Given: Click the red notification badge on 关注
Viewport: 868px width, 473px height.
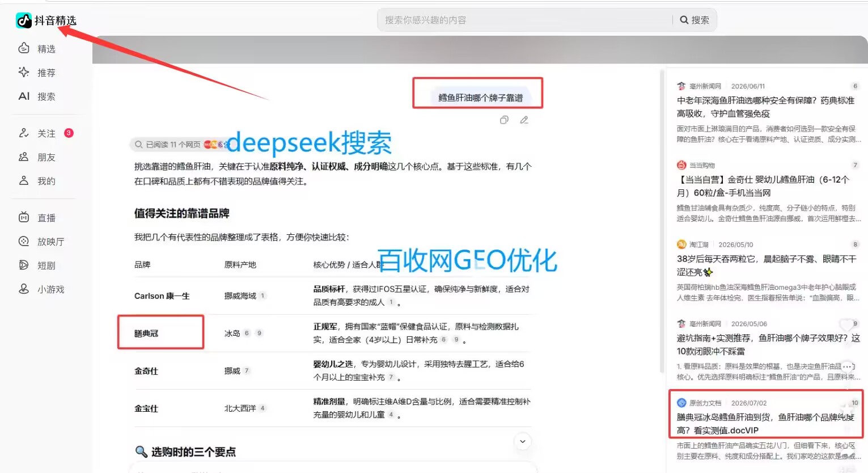Looking at the screenshot, I should (x=69, y=133).
